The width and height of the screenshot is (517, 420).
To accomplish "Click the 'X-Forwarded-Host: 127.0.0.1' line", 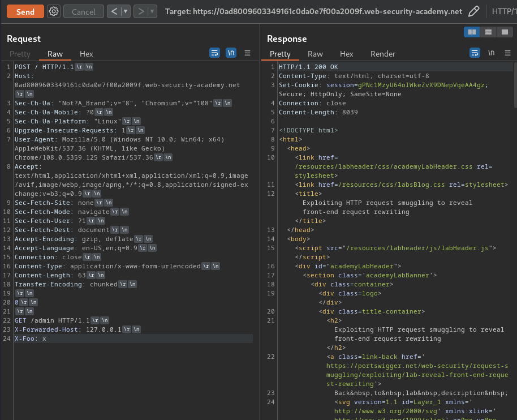I will (68, 329).
